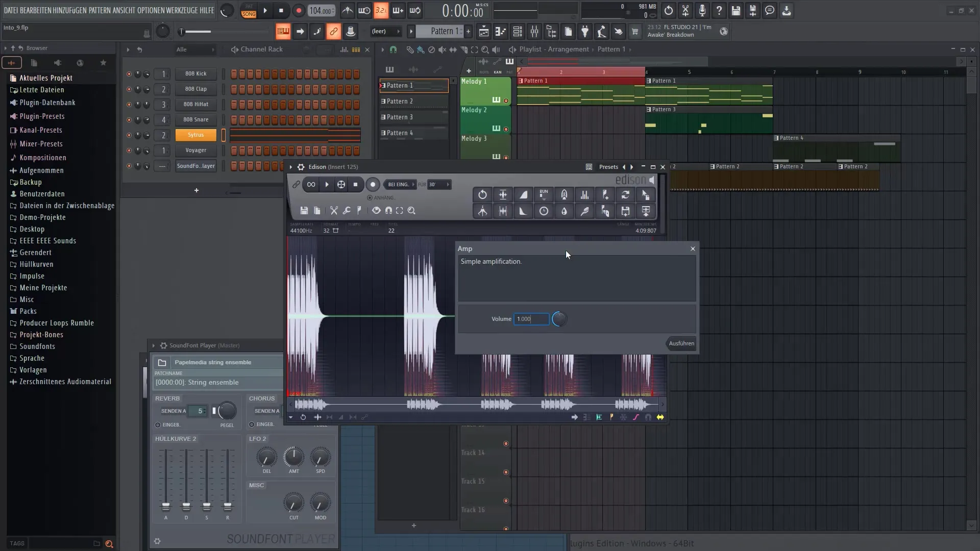
Task: Toggle Song mode button
Action: pyautogui.click(x=249, y=14)
